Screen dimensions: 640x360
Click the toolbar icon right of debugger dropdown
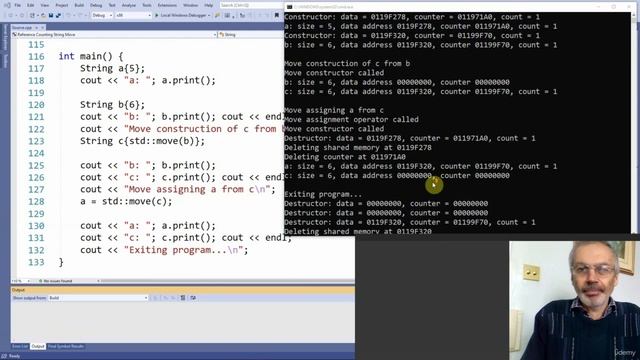[x=217, y=16]
